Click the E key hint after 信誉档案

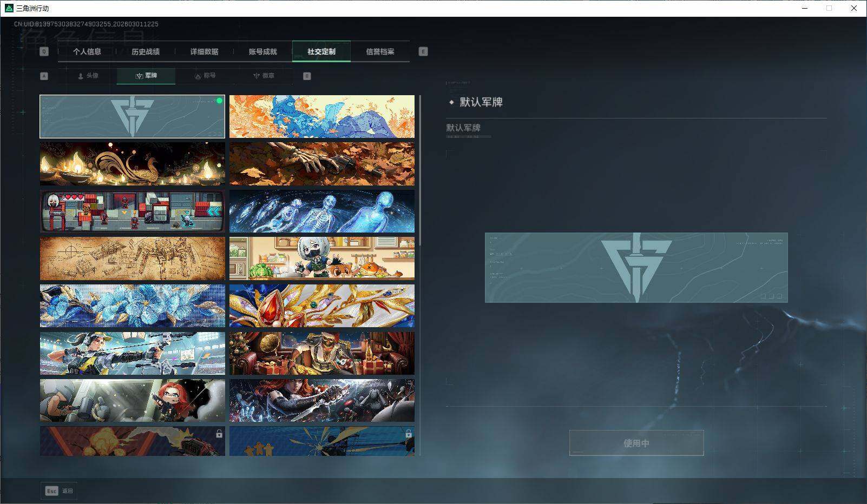(x=423, y=51)
